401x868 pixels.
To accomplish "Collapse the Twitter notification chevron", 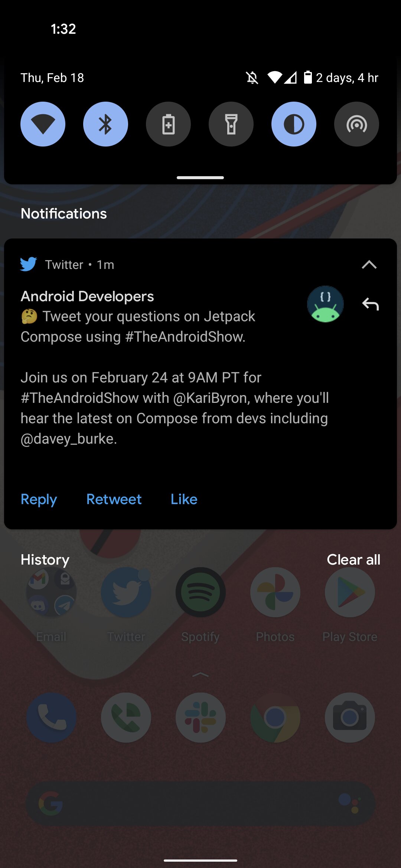I will point(369,264).
